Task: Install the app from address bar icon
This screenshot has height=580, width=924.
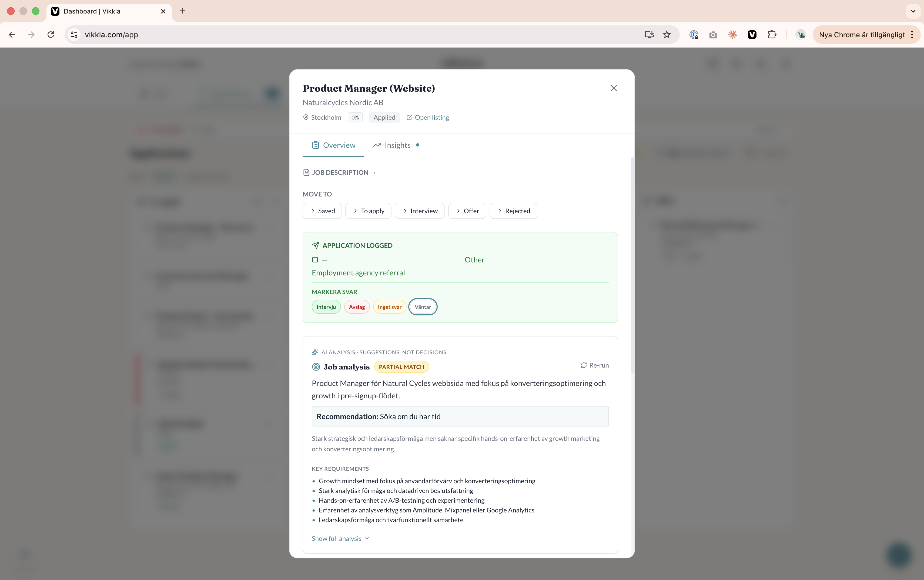Action: 649,35
